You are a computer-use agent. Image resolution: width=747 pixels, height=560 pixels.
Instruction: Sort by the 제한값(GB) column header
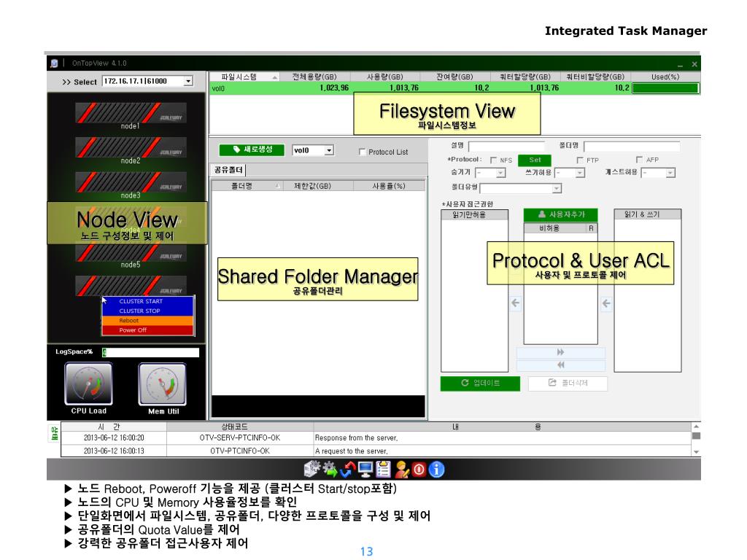click(318, 186)
